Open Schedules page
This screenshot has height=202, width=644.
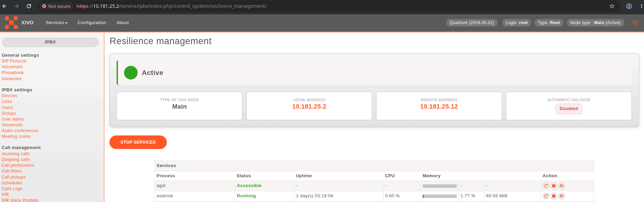tap(12, 183)
